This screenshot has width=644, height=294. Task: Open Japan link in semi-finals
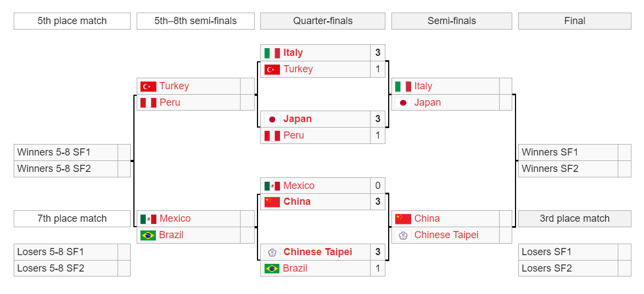(428, 102)
